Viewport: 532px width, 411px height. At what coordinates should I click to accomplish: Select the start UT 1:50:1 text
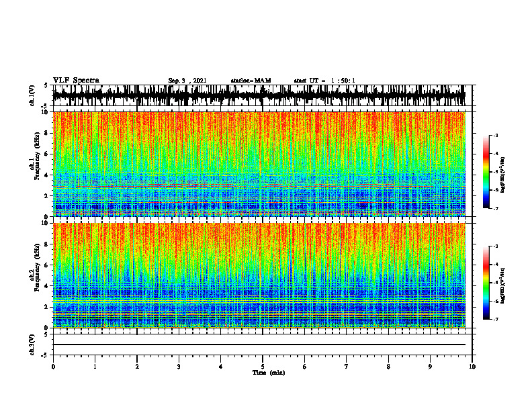tap(324, 81)
